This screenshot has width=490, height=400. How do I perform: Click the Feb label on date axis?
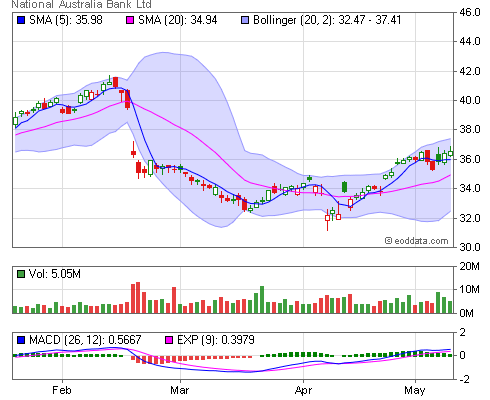(62, 390)
